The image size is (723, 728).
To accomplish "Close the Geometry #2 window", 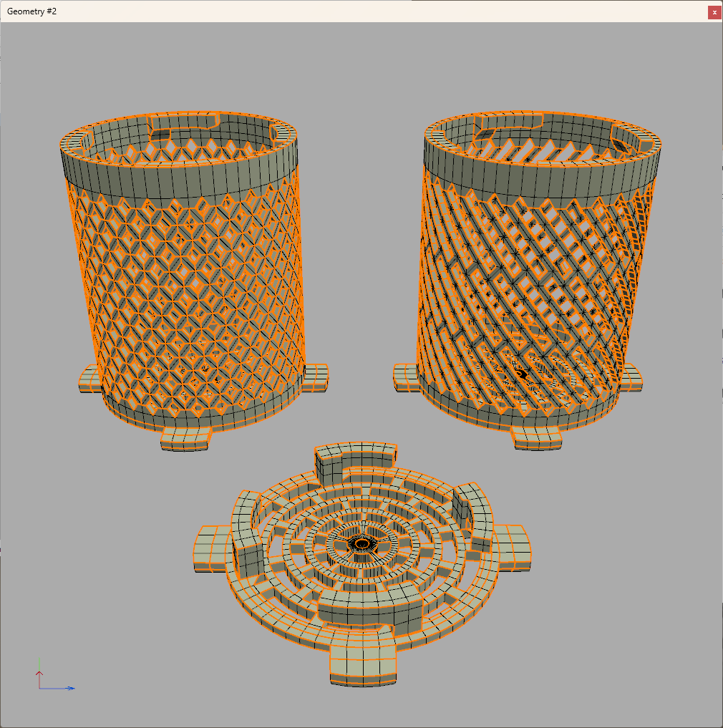I will point(714,13).
